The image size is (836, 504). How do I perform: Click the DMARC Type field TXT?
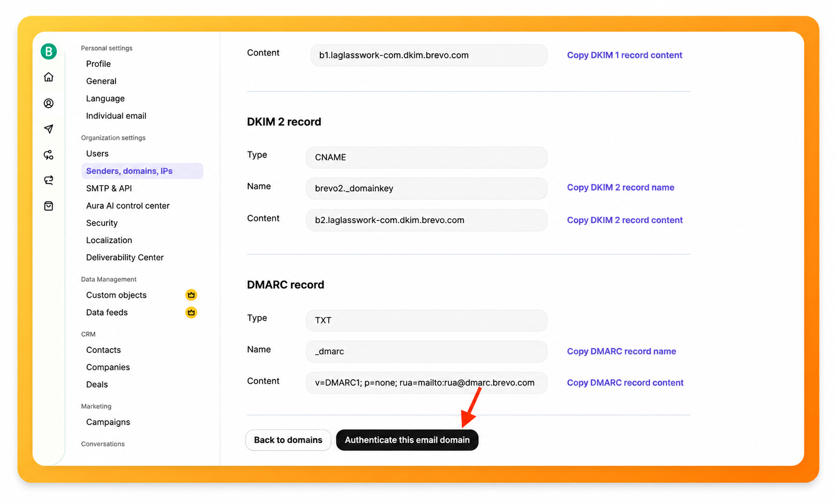tap(427, 320)
